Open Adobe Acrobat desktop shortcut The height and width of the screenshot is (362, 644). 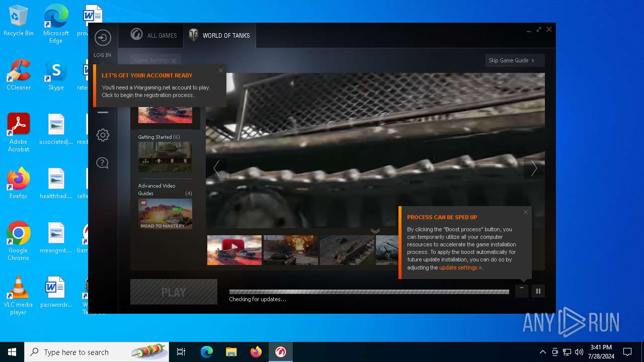point(19,133)
